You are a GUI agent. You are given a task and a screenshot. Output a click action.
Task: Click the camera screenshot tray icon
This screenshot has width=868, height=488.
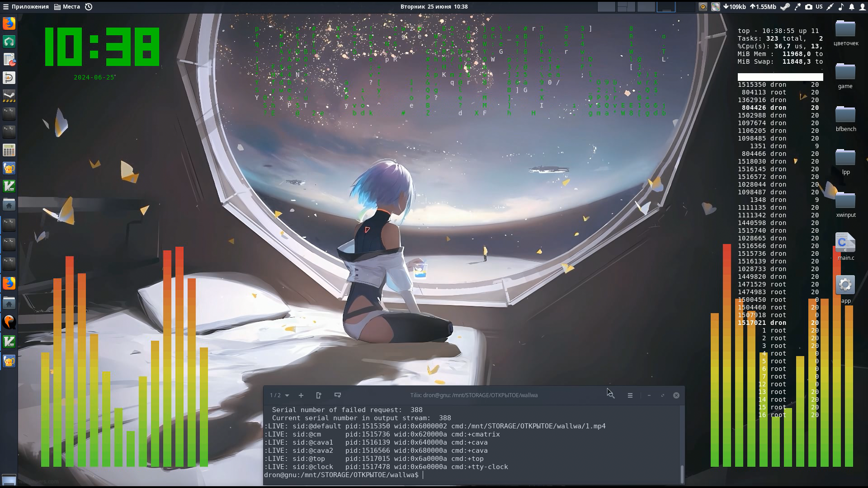(808, 7)
